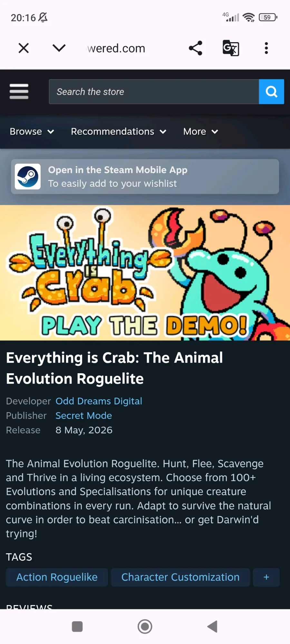
Task: Open the Google Translate icon
Action: (231, 48)
